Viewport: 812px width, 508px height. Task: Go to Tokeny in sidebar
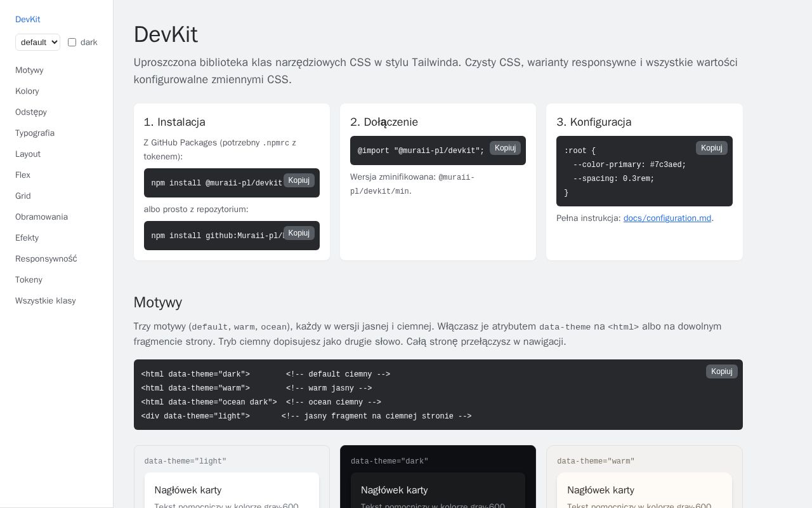[x=29, y=279]
